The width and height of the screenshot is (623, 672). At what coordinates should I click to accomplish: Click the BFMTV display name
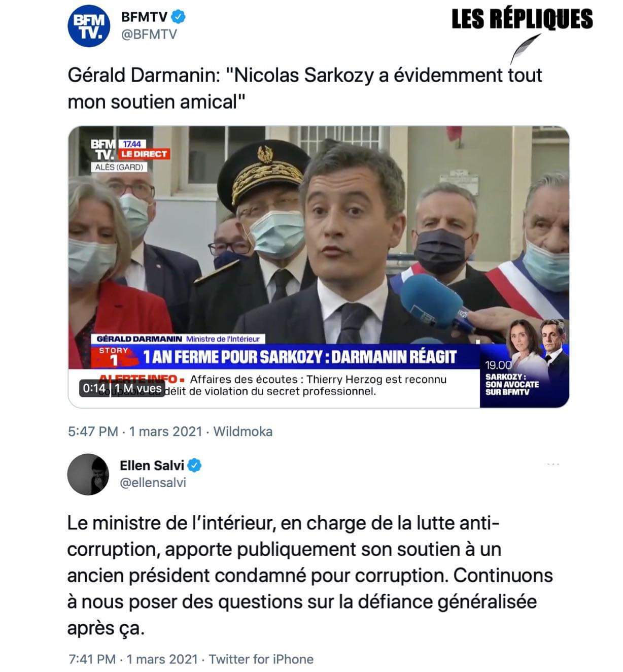coord(144,17)
